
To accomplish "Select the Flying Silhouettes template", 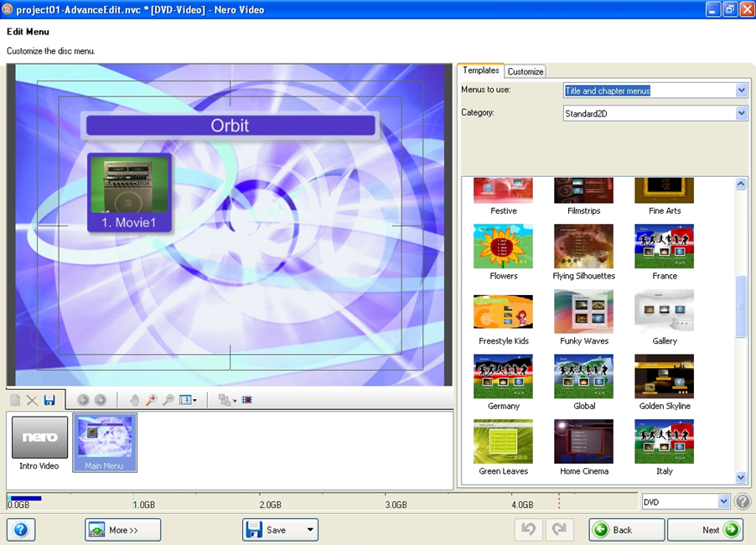I will tap(584, 252).
